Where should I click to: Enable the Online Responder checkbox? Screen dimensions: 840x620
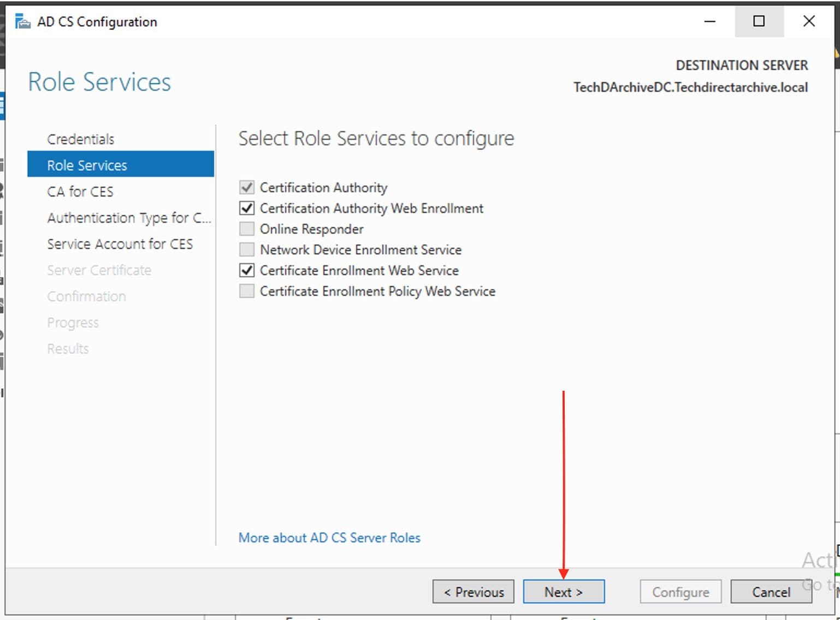pyautogui.click(x=247, y=229)
